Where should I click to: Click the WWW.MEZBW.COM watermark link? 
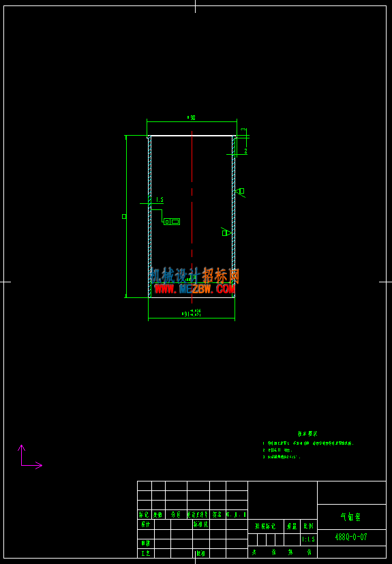[194, 289]
